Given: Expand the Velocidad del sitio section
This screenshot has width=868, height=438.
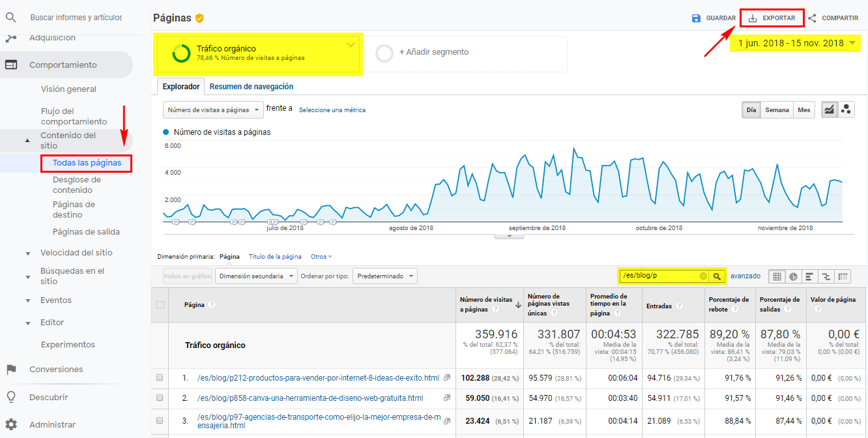Looking at the screenshot, I should tap(28, 253).
